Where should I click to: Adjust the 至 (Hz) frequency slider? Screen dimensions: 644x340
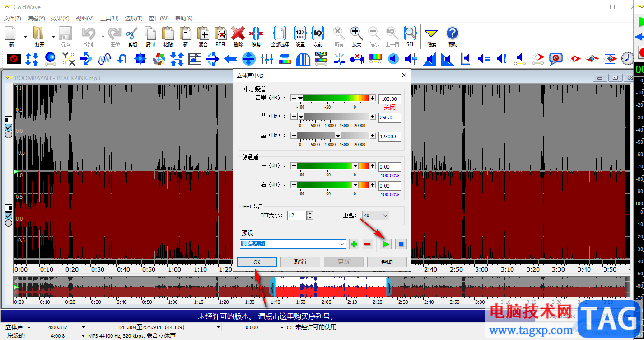pyautogui.click(x=333, y=136)
